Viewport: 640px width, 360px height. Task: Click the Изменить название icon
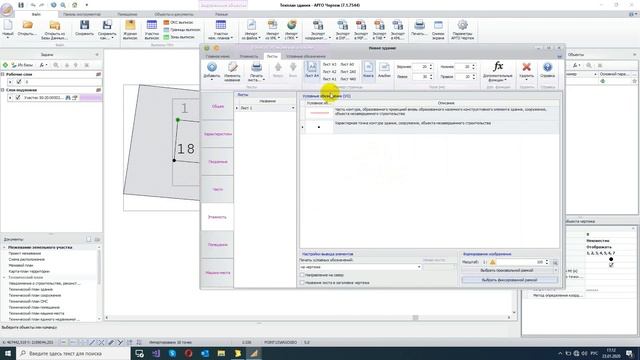click(x=232, y=67)
